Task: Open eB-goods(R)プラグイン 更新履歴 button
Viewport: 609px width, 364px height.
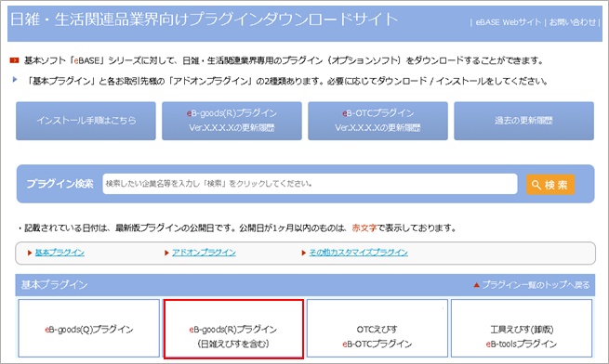Action: [x=232, y=121]
